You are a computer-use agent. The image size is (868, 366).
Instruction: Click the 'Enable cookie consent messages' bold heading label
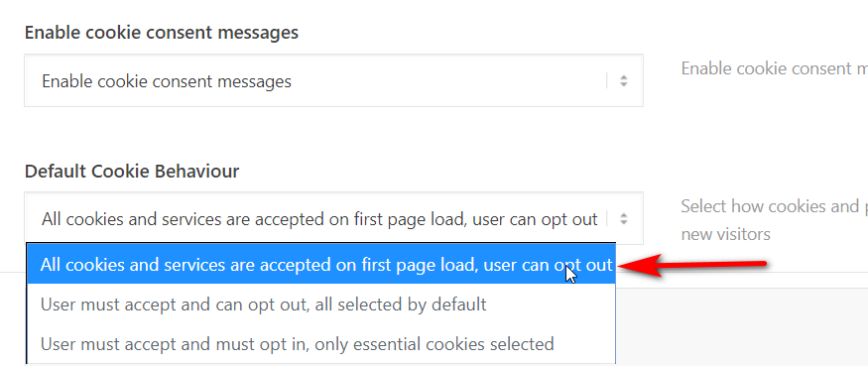(162, 32)
